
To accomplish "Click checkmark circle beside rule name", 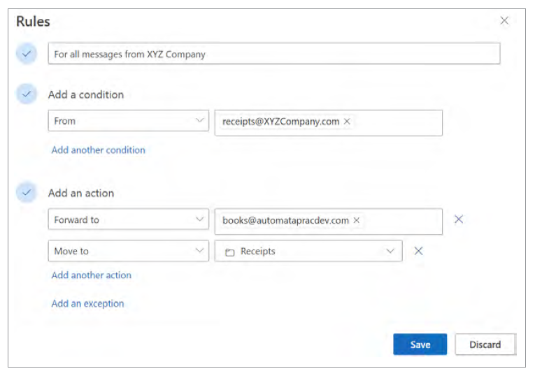I will point(27,54).
